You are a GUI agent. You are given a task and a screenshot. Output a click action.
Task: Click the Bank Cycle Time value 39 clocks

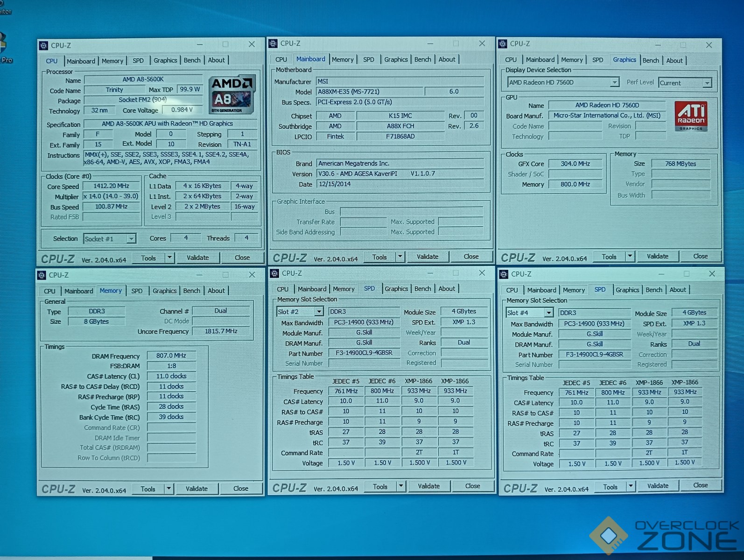171,417
